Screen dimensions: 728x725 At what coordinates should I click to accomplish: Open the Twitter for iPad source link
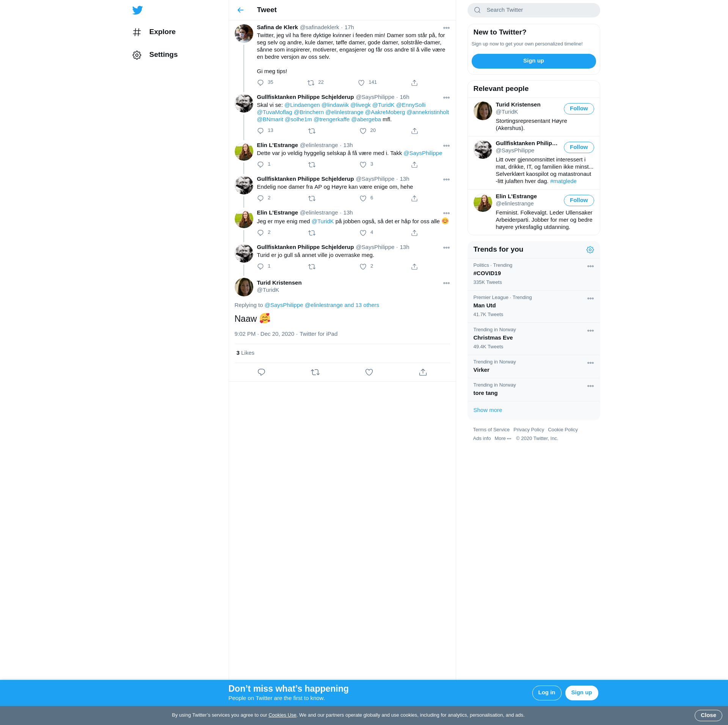(x=318, y=334)
